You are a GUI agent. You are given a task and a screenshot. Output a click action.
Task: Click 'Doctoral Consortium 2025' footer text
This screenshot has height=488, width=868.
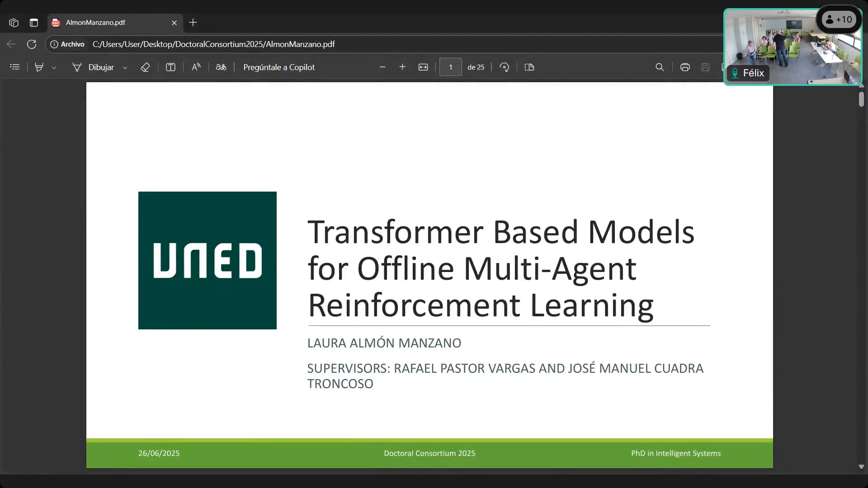[429, 453]
